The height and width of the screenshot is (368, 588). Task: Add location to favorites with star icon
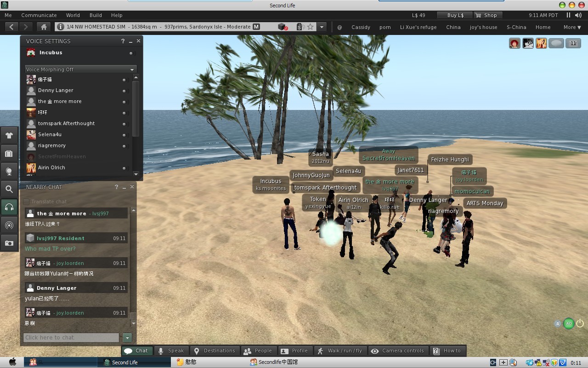click(x=311, y=27)
